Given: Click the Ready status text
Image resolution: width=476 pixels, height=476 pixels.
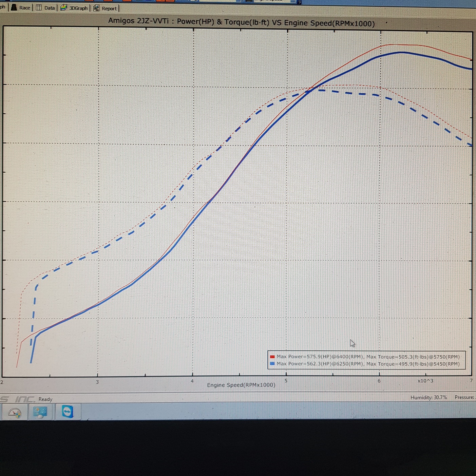Looking at the screenshot, I should 45,399.
